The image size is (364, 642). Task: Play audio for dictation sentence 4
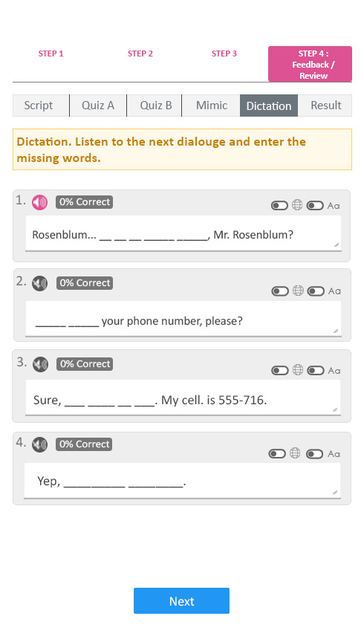click(x=39, y=444)
